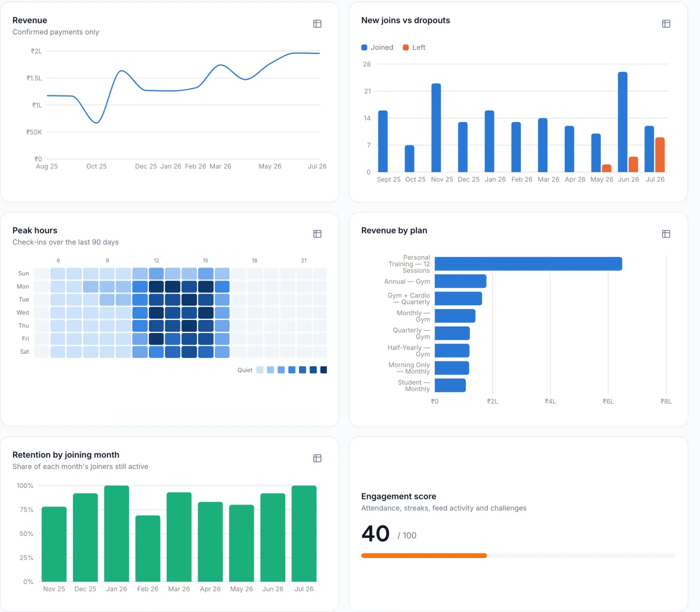The image size is (700, 612).
Task: Click the Gym + Cardio Quarterly revenue bar
Action: tap(458, 298)
